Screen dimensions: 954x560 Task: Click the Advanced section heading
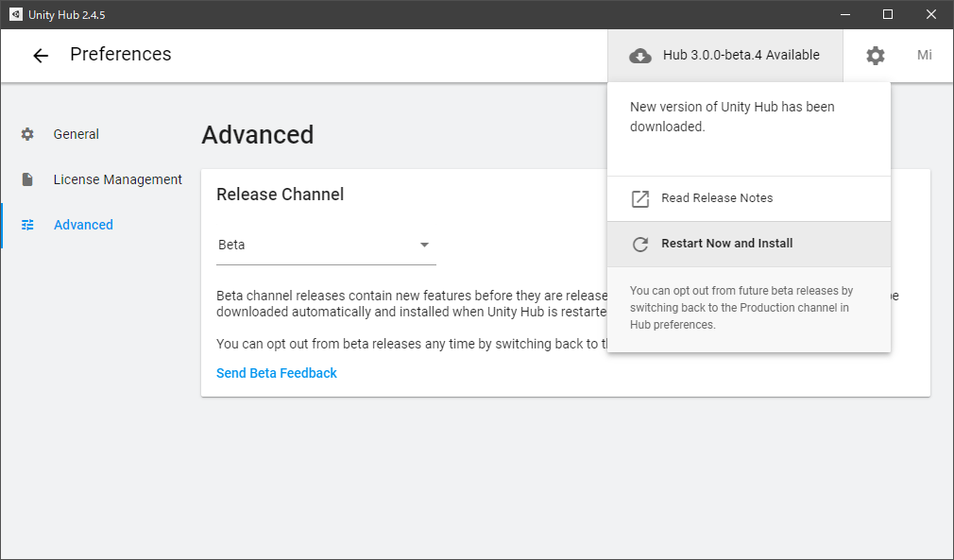coord(258,135)
